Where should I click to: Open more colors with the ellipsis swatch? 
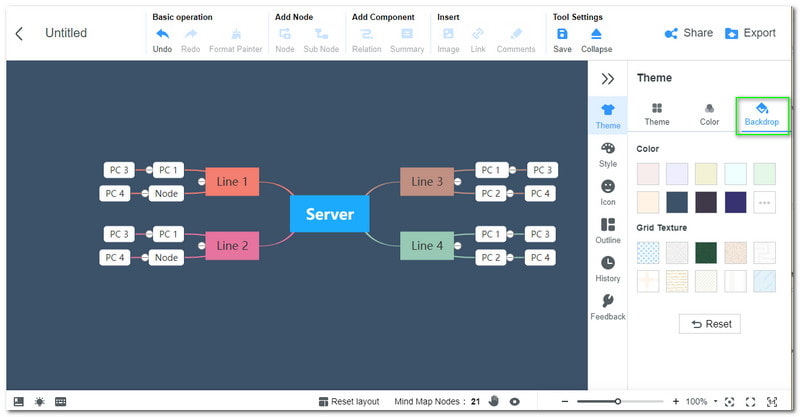point(764,202)
